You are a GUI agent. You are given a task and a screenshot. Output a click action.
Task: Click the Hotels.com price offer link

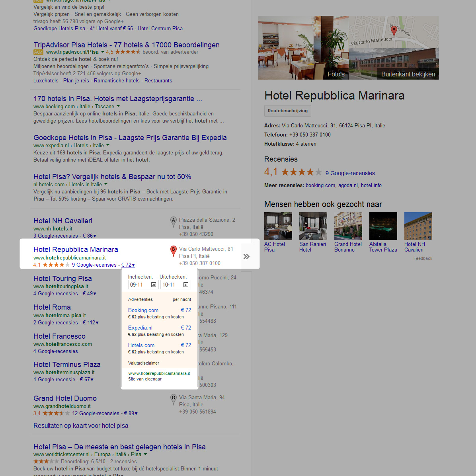click(141, 345)
